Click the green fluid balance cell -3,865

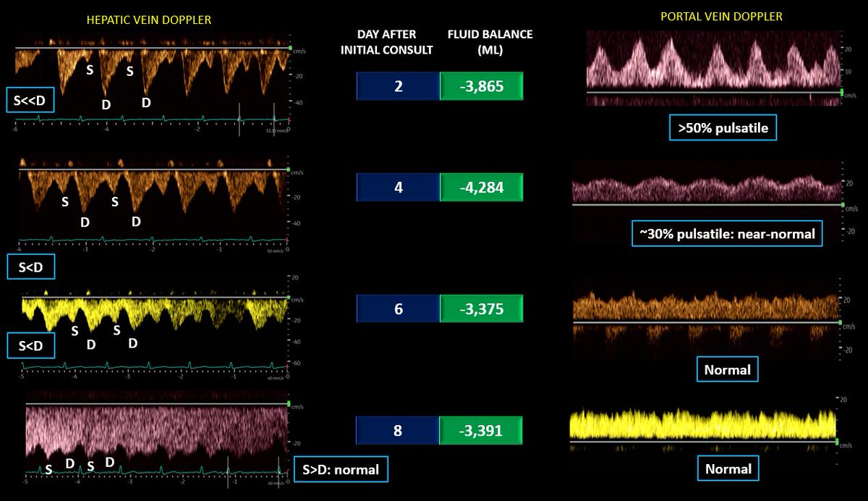(x=482, y=86)
